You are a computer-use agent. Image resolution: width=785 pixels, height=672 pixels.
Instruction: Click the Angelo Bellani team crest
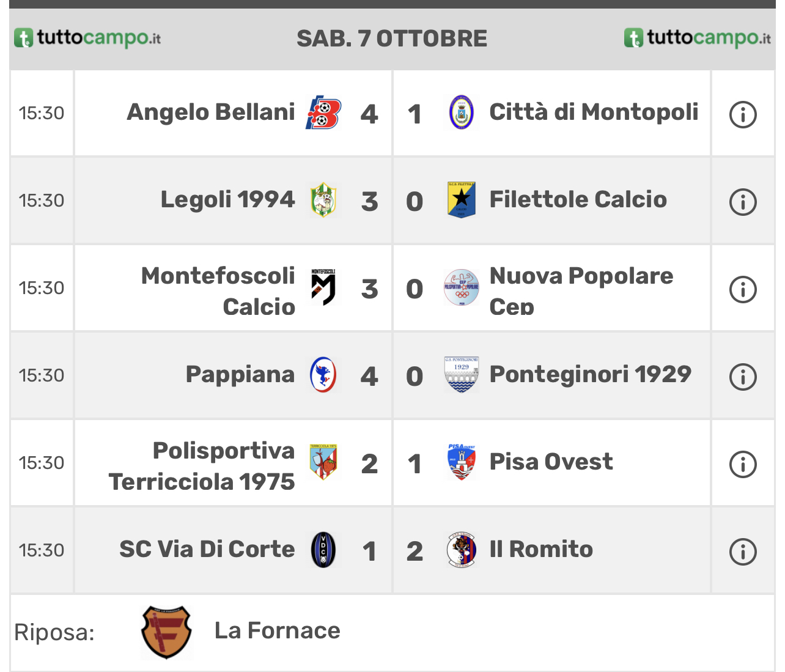click(x=323, y=113)
